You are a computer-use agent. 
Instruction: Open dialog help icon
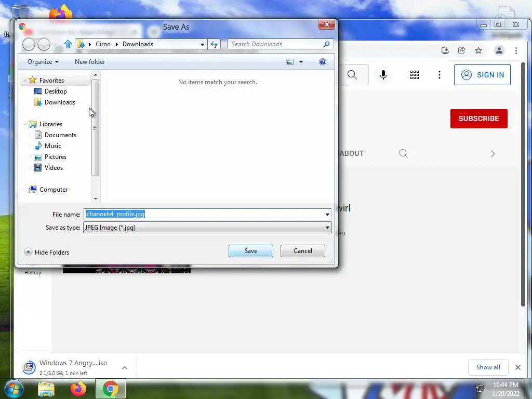323,62
